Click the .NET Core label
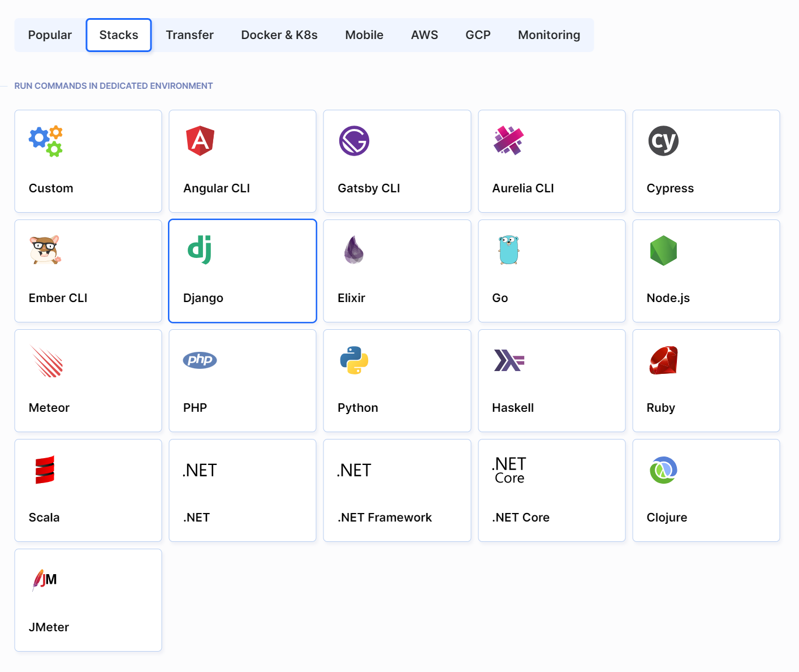 coord(521,518)
